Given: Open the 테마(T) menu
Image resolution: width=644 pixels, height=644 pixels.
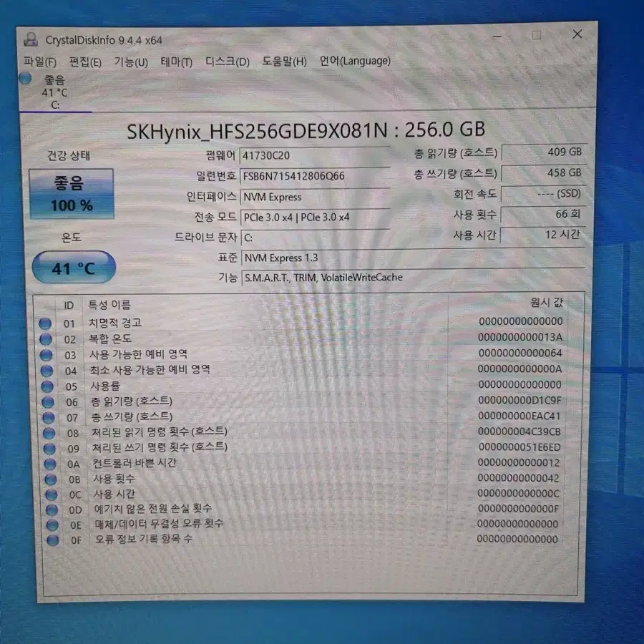Looking at the screenshot, I should pos(177,62).
